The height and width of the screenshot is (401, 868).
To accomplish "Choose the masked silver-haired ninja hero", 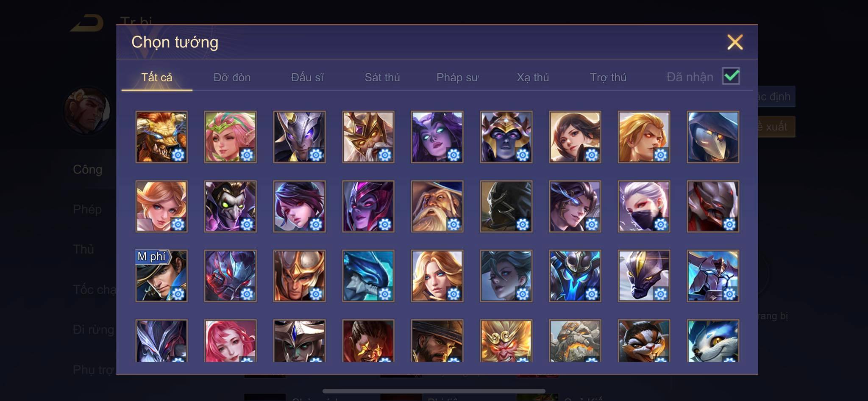I will point(644,206).
